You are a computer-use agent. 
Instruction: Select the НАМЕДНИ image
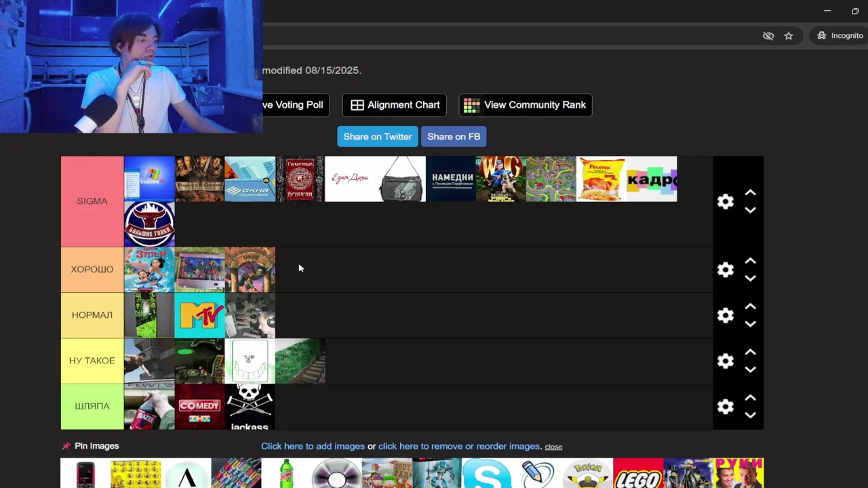point(451,179)
